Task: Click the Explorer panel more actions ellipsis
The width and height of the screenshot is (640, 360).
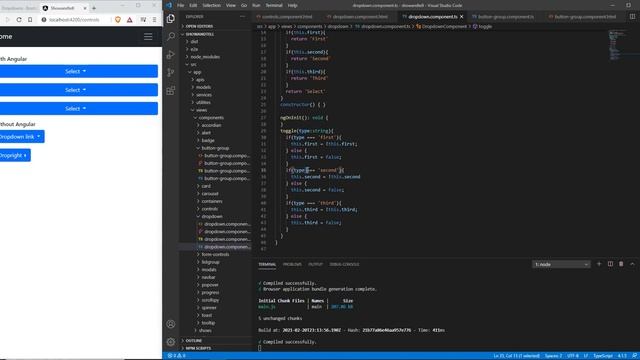Action: click(x=242, y=17)
